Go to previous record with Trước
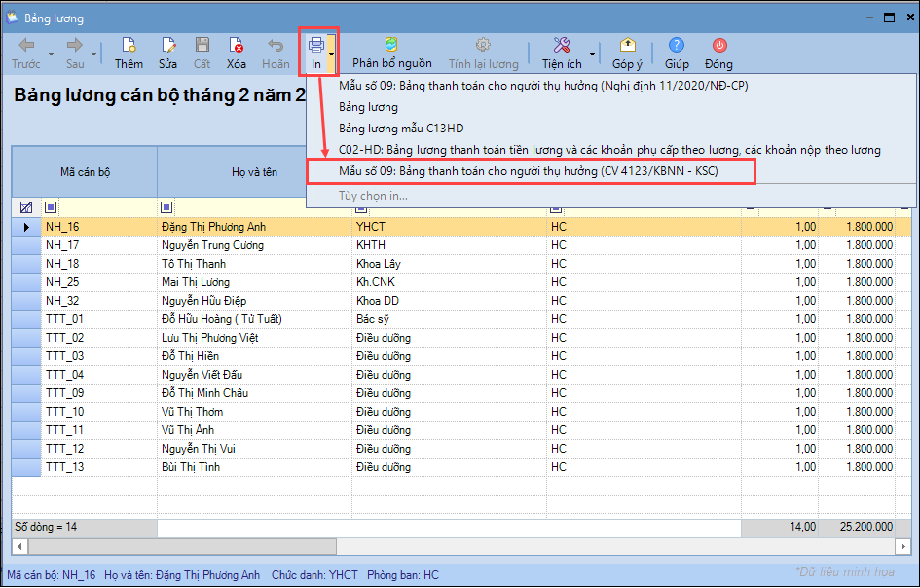 tap(26, 54)
